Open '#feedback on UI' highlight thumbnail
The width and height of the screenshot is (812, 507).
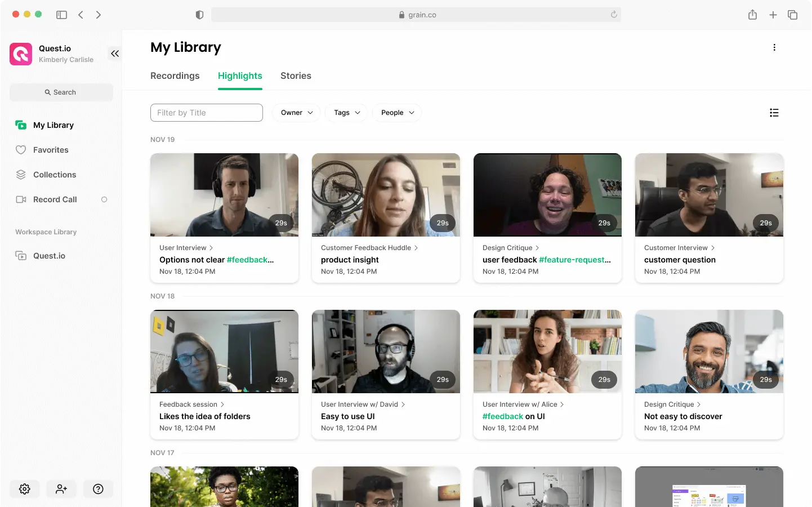click(547, 352)
